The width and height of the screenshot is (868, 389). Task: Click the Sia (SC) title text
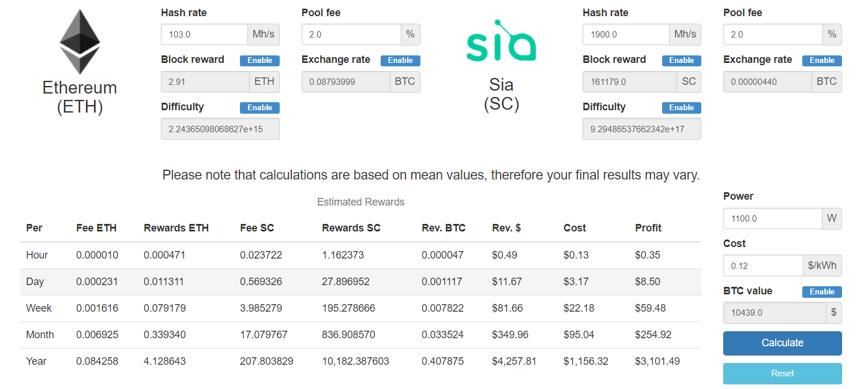(x=501, y=94)
